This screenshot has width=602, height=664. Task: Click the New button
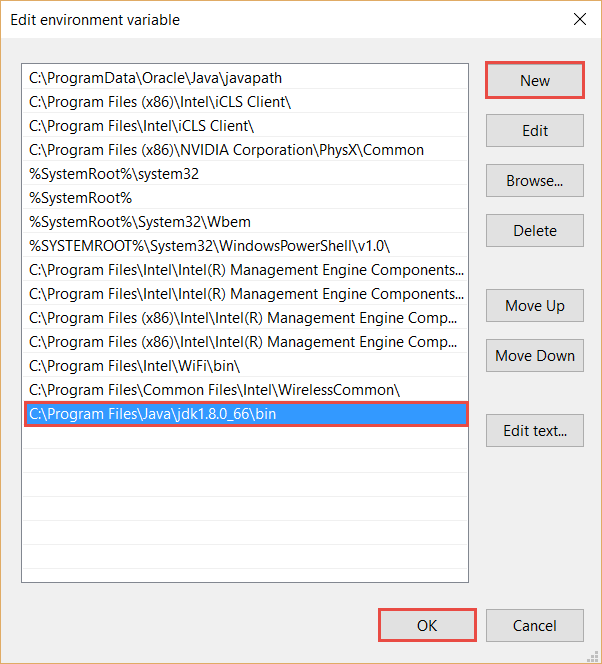[x=535, y=80]
